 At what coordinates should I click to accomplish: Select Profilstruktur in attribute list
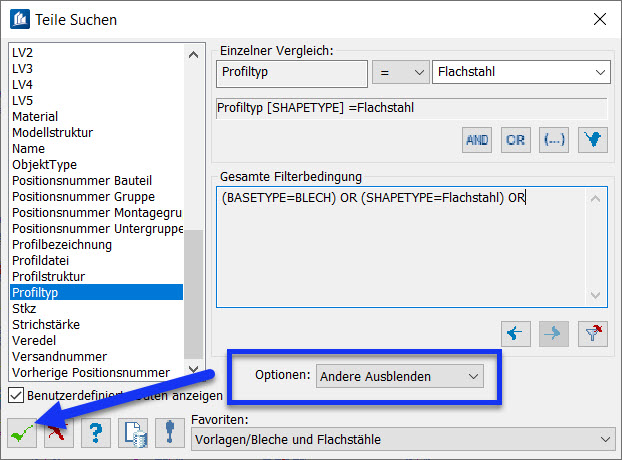(x=96, y=276)
